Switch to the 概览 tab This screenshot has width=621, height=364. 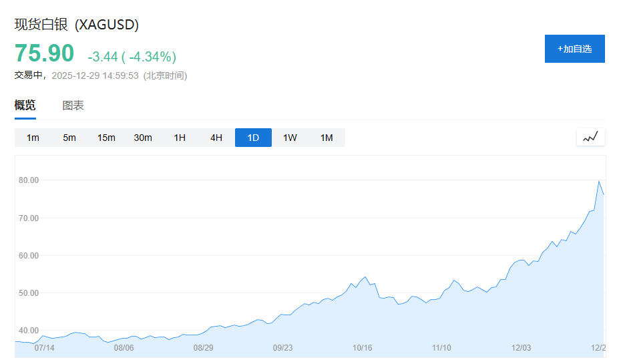tap(25, 106)
